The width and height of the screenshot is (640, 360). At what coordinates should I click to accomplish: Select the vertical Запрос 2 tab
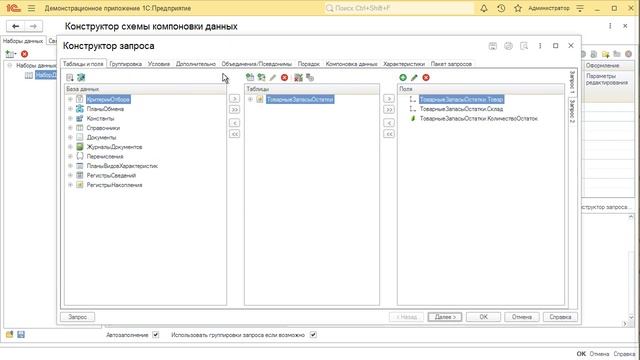coord(573,111)
